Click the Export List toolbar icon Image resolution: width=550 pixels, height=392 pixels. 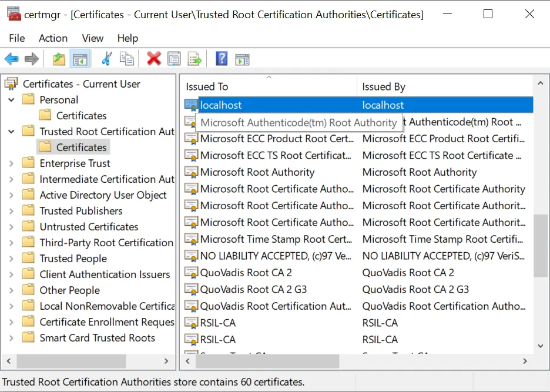[x=194, y=59]
